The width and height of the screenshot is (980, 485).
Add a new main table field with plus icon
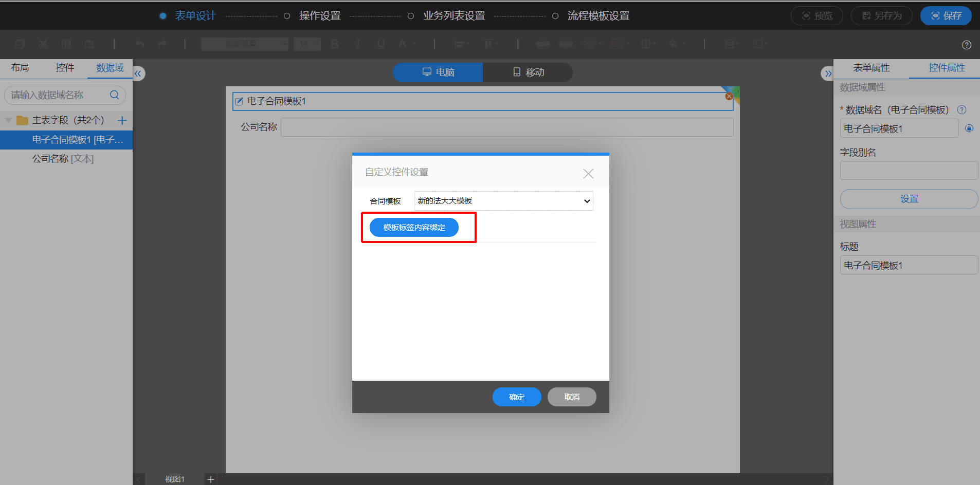point(122,120)
